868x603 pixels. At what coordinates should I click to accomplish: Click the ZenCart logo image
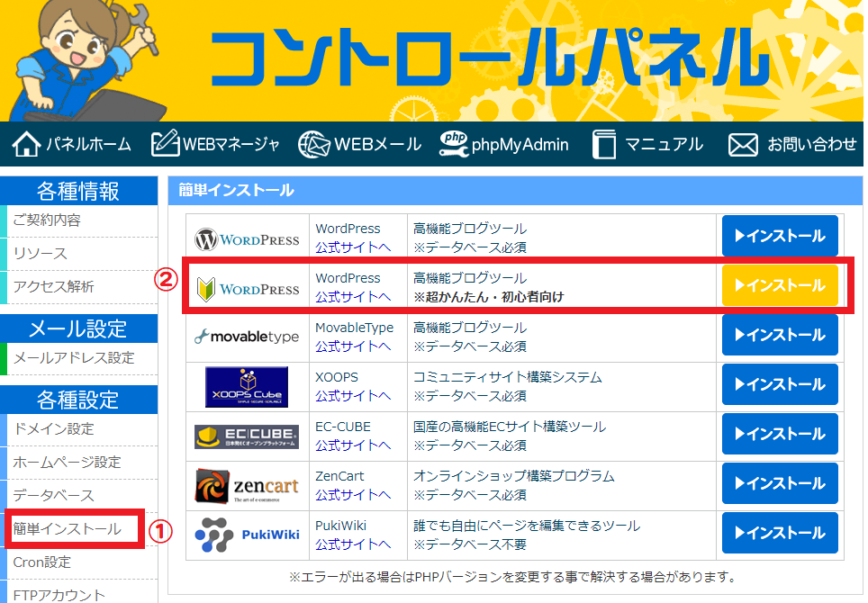click(x=247, y=486)
